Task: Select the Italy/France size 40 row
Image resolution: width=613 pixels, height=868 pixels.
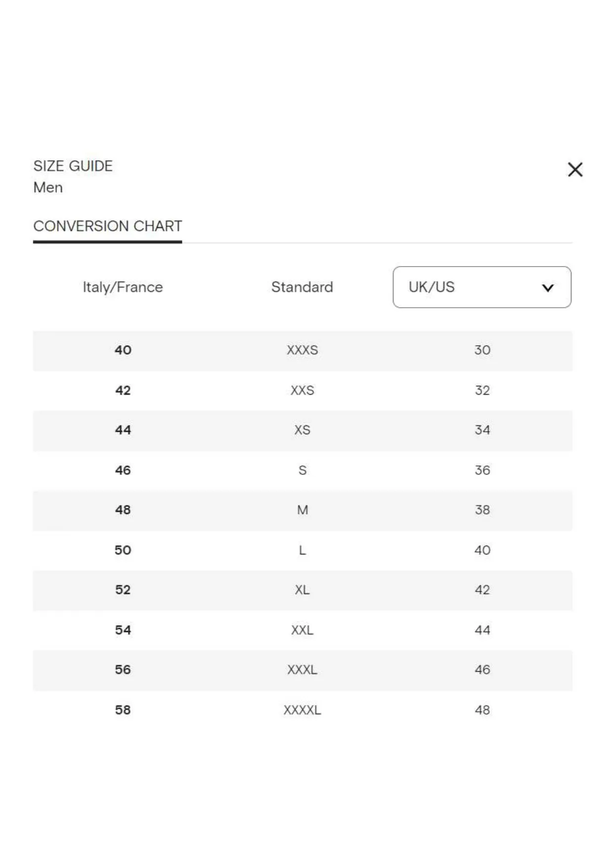Action: click(x=303, y=351)
